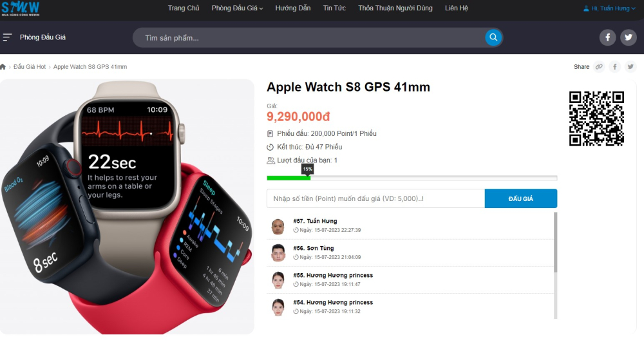Click the blue search magnifier icon
The height and width of the screenshot is (344, 644).
tap(493, 37)
